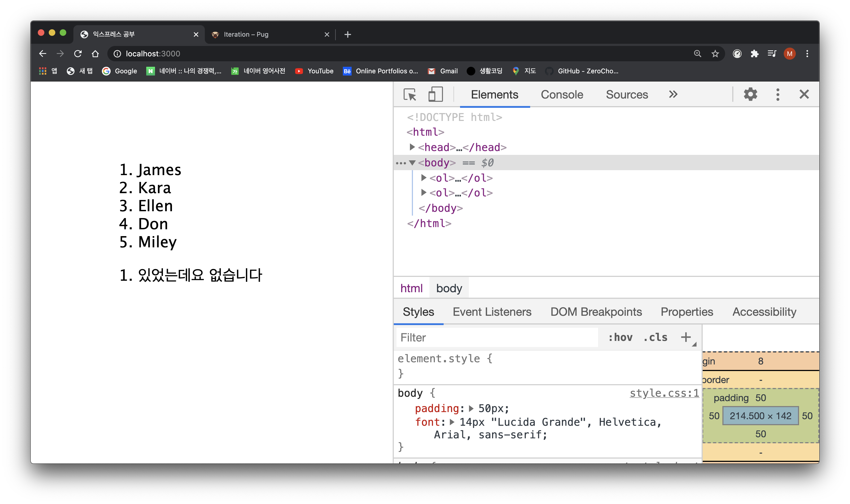
Task: Expand the padding shorthand property triangle
Action: pos(471,408)
